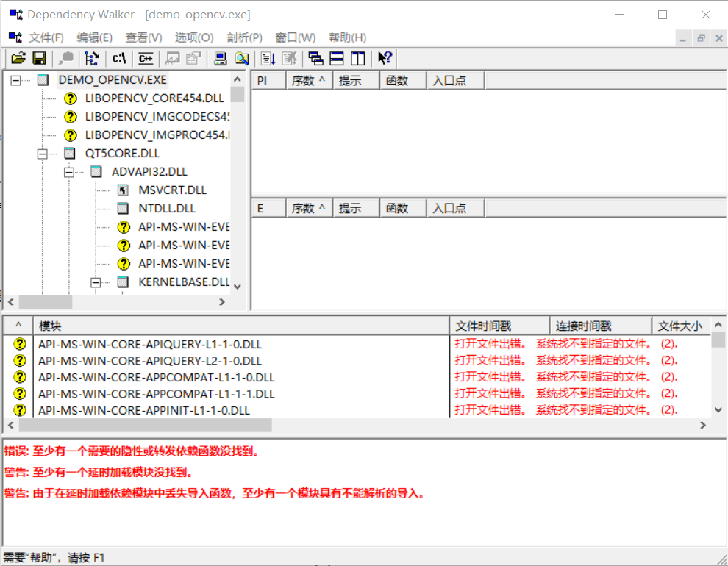Screen dimensions: 728x566
Task: Toggle full paths with the c:\ icon
Action: click(118, 58)
